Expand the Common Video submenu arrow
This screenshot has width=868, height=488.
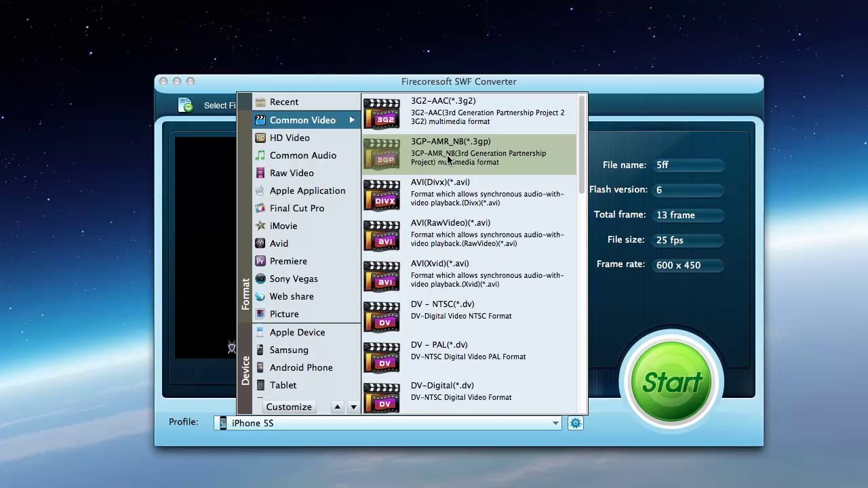point(352,120)
